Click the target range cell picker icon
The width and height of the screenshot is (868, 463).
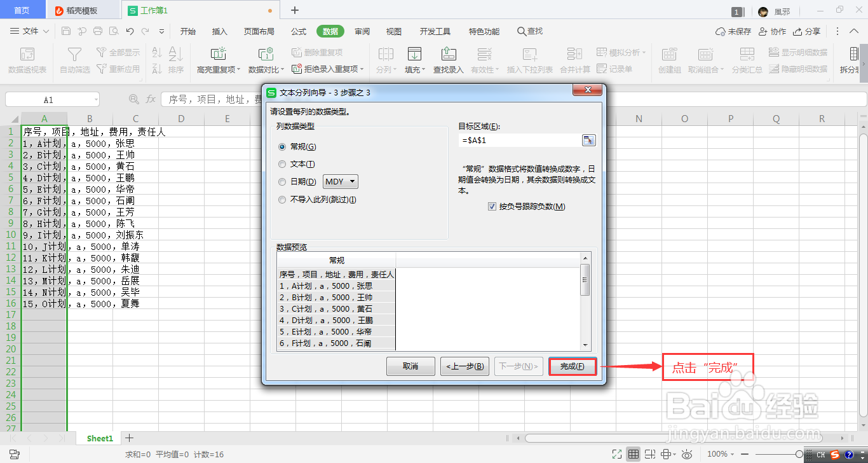[588, 140]
